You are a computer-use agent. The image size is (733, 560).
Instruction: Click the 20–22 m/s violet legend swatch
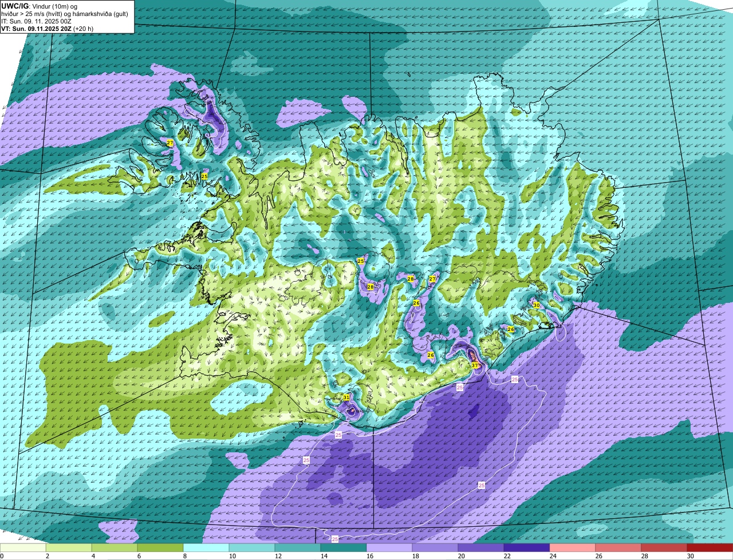[x=481, y=548]
